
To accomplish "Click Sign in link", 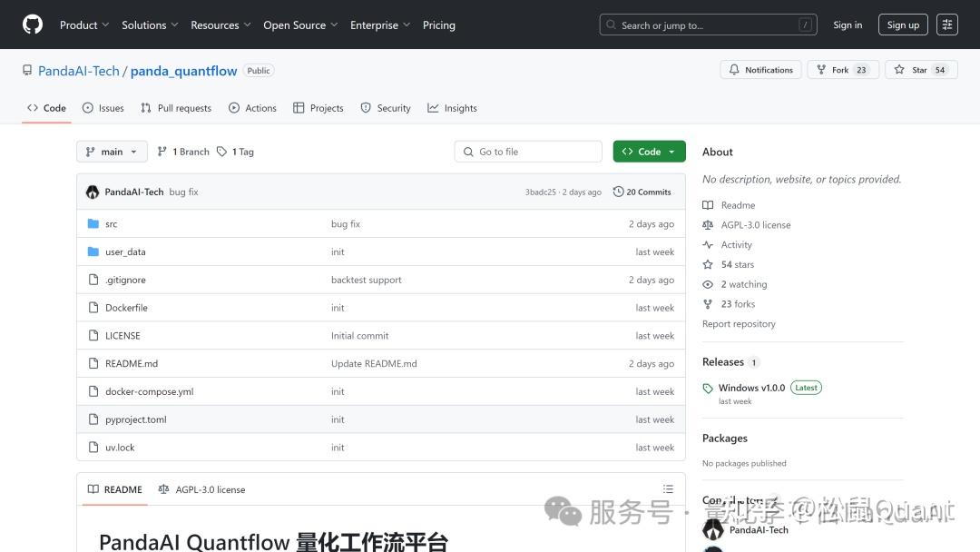I will click(x=848, y=25).
